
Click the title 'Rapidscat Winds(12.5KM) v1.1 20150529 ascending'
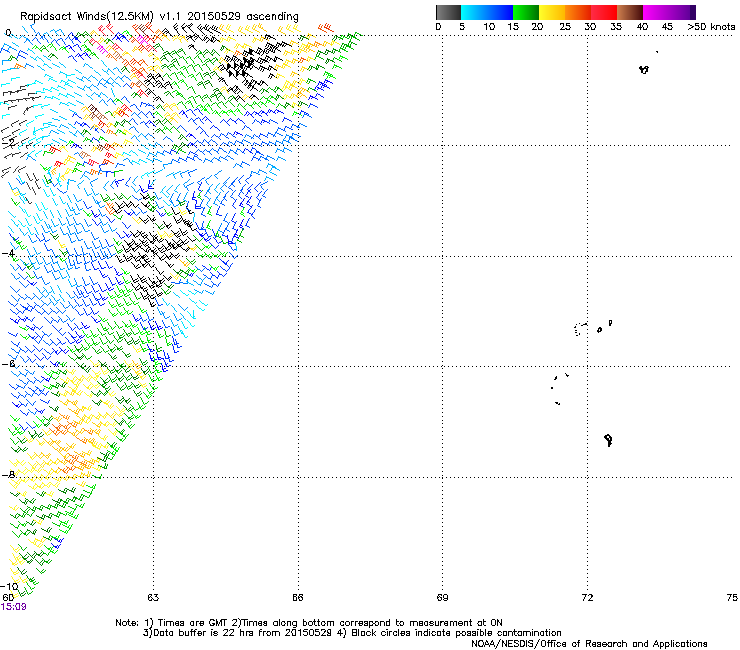tap(159, 17)
